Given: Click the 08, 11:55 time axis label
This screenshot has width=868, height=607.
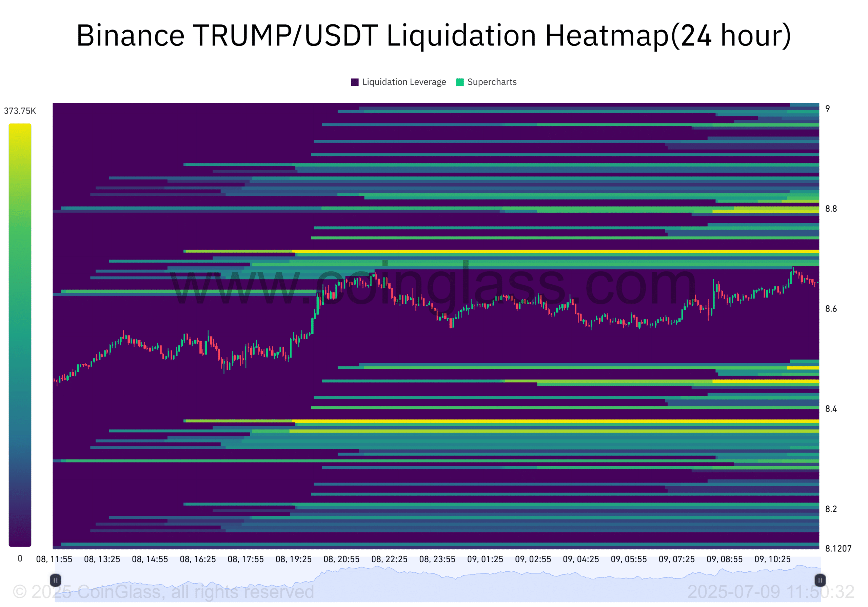Looking at the screenshot, I should 54,559.
